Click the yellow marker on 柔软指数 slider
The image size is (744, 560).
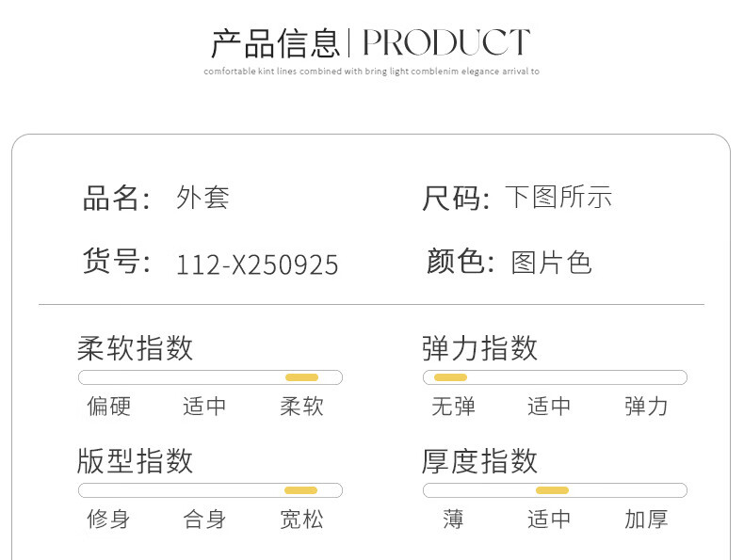[x=301, y=377]
